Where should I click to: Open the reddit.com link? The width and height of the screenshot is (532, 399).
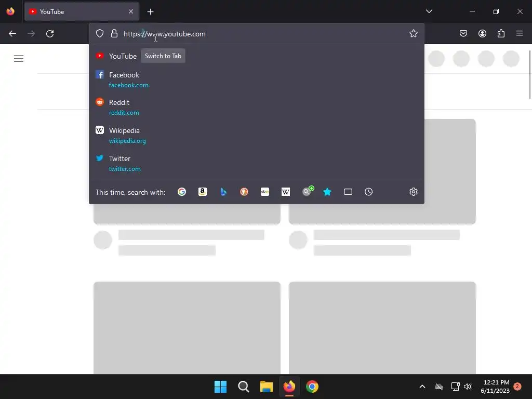(124, 113)
